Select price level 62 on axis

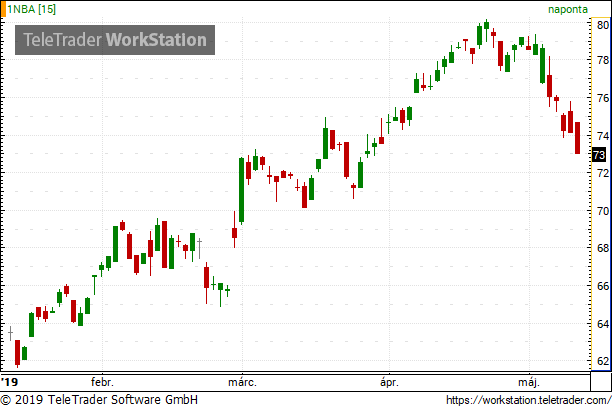point(603,361)
